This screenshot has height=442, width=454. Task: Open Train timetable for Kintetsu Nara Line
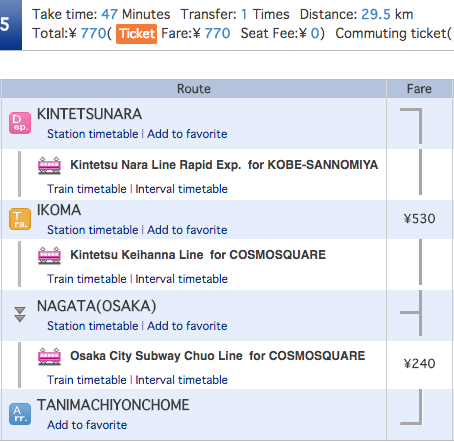click(x=87, y=189)
